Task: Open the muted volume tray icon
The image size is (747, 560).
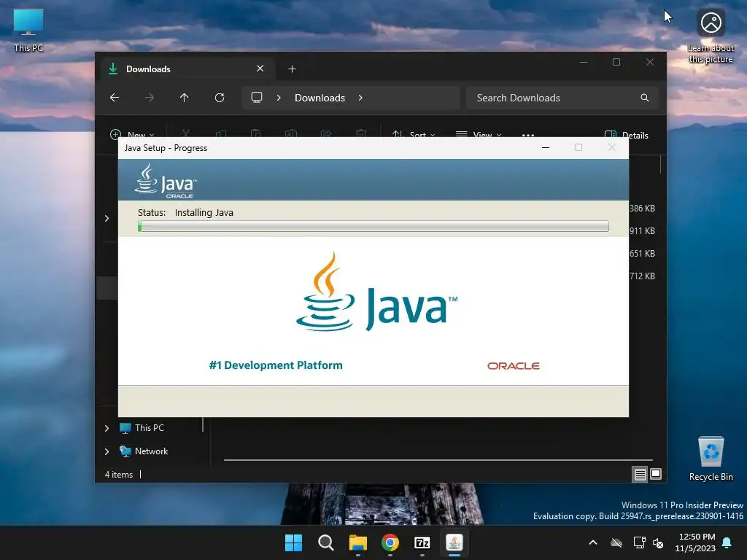Action: click(659, 542)
